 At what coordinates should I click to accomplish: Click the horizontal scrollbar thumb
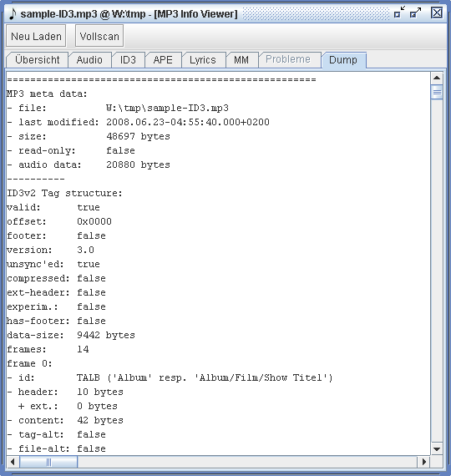click(x=48, y=462)
